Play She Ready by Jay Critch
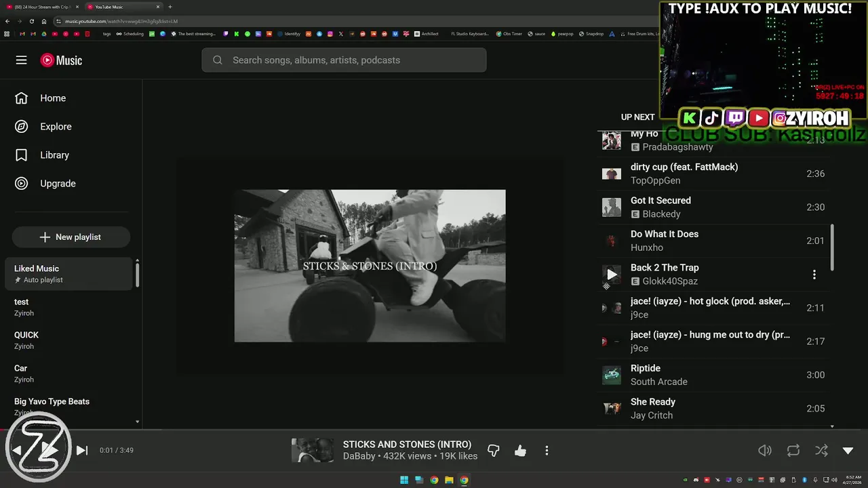This screenshot has height=488, width=868. [x=714, y=409]
